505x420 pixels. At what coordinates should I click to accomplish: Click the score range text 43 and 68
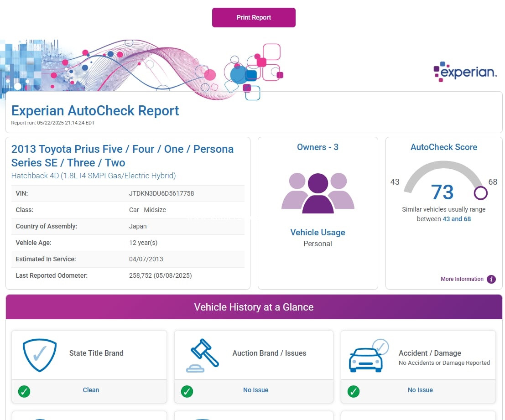pyautogui.click(x=457, y=219)
